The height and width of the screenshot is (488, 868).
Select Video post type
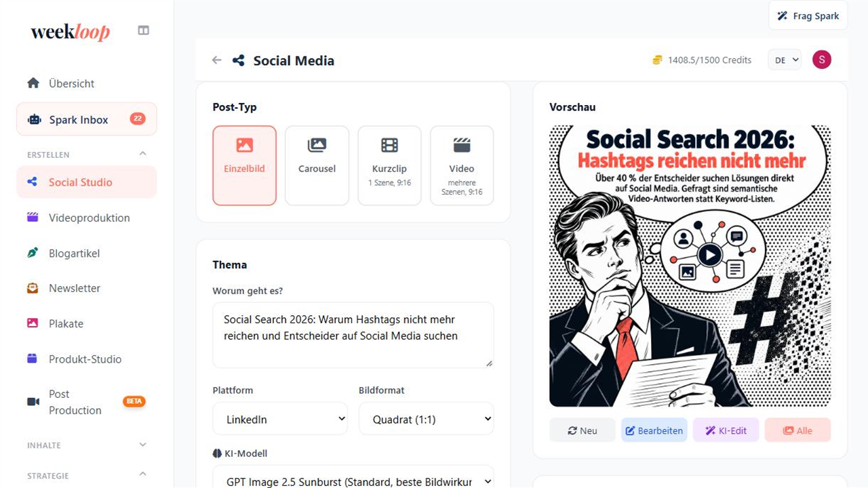click(462, 165)
